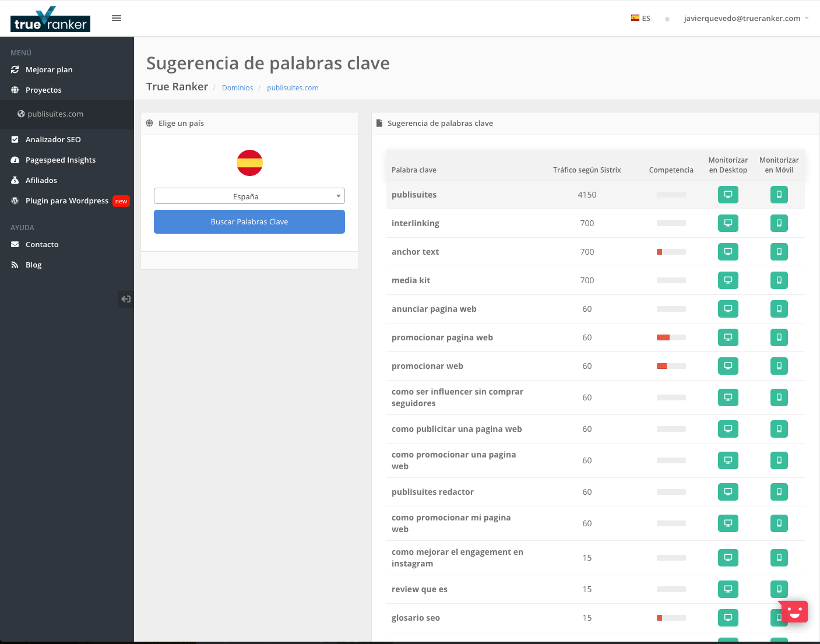This screenshot has height=644, width=820.
Task: Open the Plugin para Wordpress page
Action: point(67,200)
